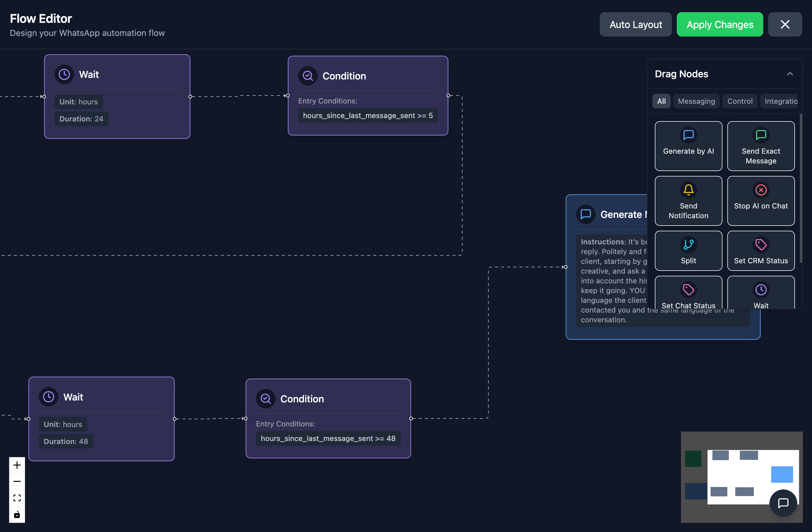
Task: Toggle the canvas interactivity lock
Action: click(17, 514)
